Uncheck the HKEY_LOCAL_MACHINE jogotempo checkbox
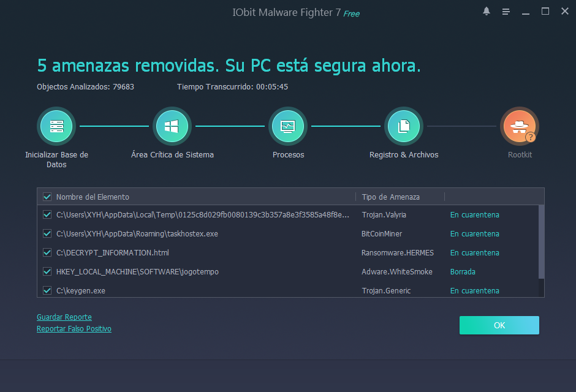The width and height of the screenshot is (576, 392). (x=47, y=271)
